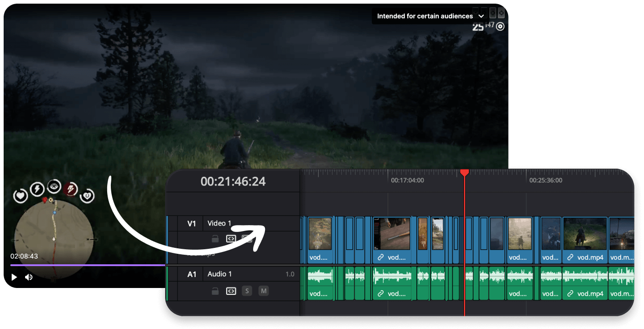
Task: Select the foggy field video clip thumbnail
Action: point(519,234)
